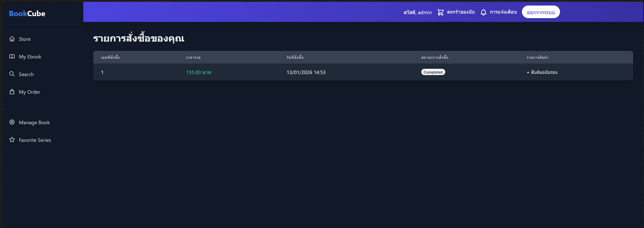Viewport: 644px width, 228px height.
Task: Navigate to the Store menu item
Action: [x=24, y=39]
